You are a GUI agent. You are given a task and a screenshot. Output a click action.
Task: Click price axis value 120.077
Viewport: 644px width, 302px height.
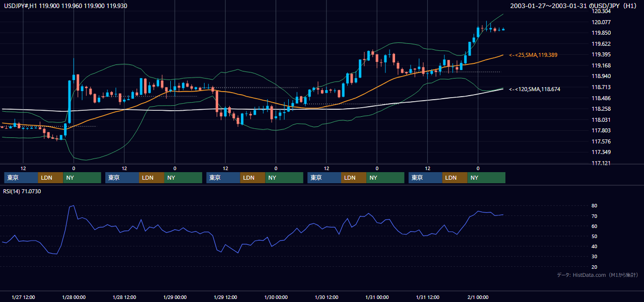click(x=602, y=22)
